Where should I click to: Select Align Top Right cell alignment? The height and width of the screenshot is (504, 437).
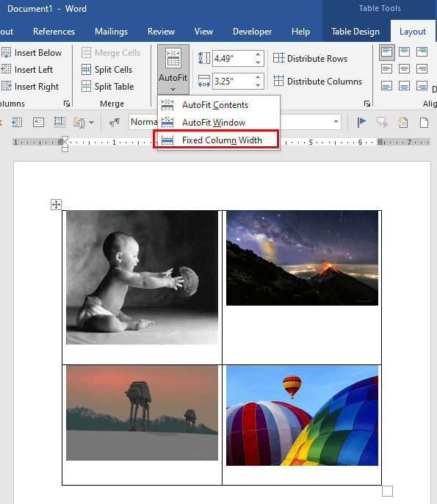[422, 51]
